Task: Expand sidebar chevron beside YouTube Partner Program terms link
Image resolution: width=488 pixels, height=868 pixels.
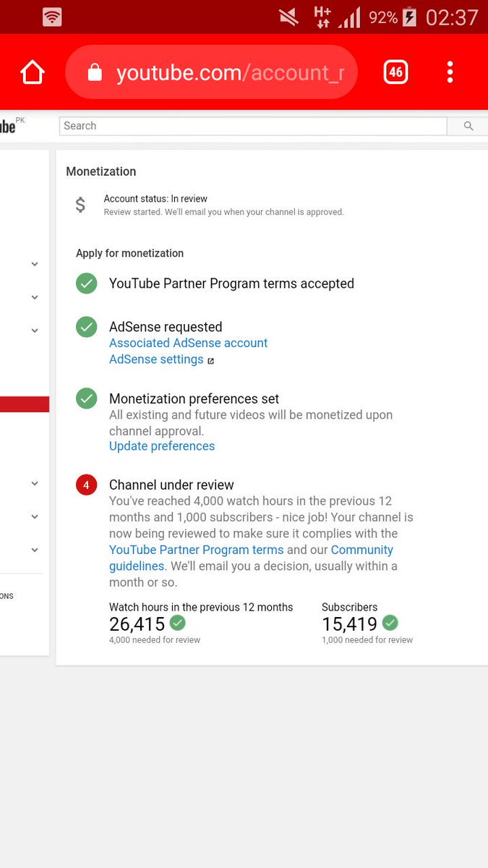Action: click(x=35, y=550)
